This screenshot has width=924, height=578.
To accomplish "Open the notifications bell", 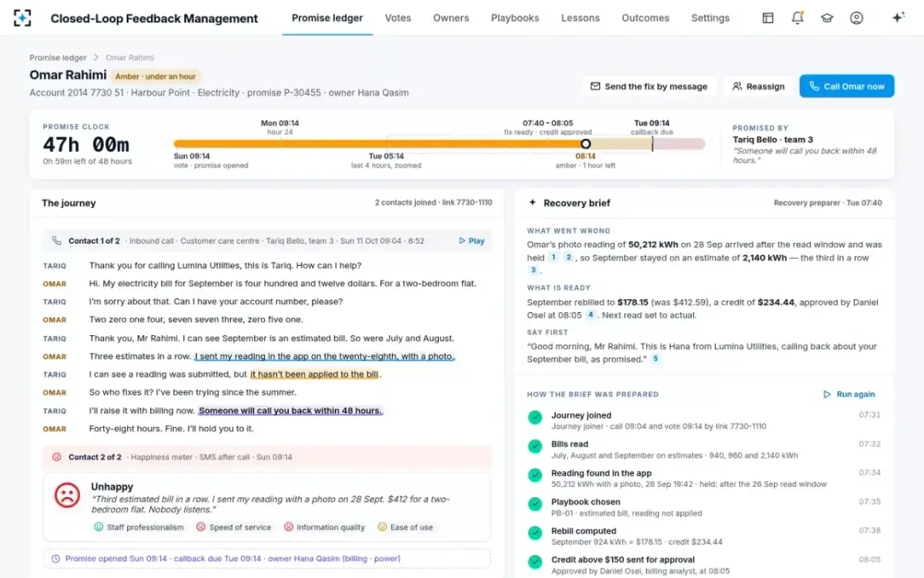I will [x=798, y=18].
